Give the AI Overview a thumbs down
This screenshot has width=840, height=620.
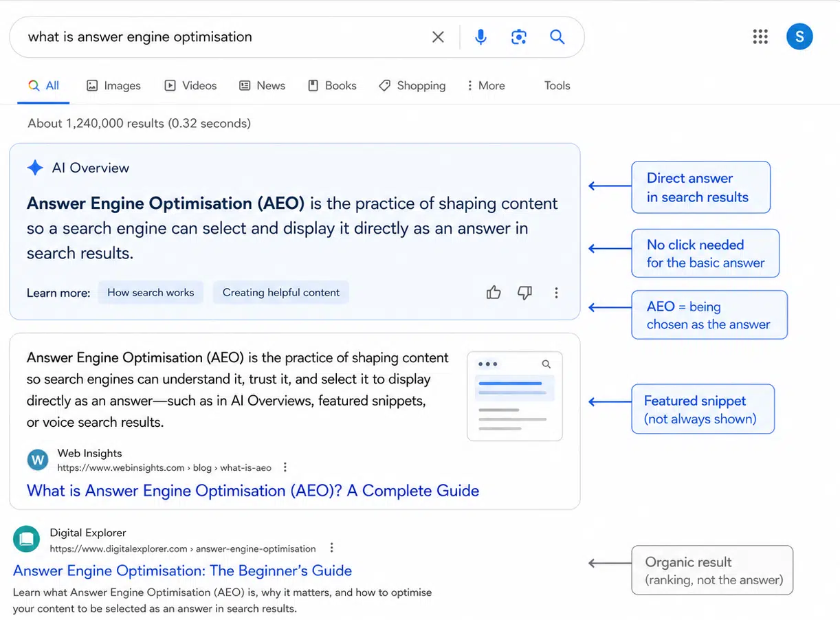point(524,293)
